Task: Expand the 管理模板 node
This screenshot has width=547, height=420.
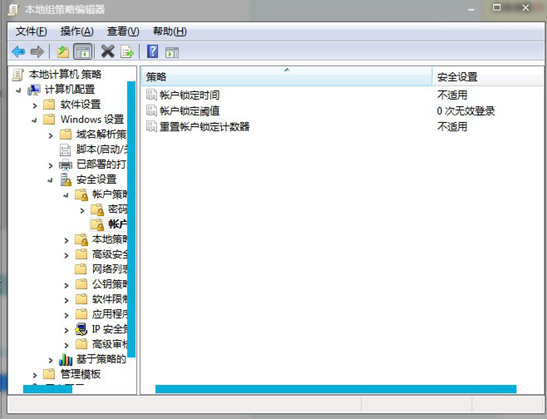Action: (35, 375)
